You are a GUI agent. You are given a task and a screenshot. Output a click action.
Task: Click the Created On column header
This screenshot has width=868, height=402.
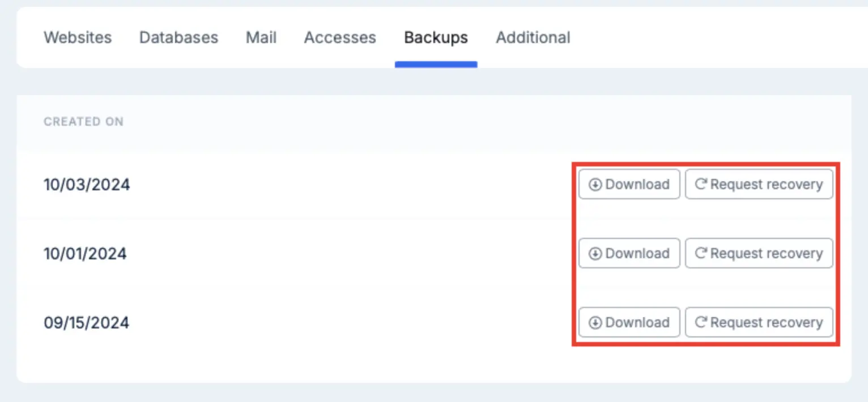pyautogui.click(x=83, y=122)
